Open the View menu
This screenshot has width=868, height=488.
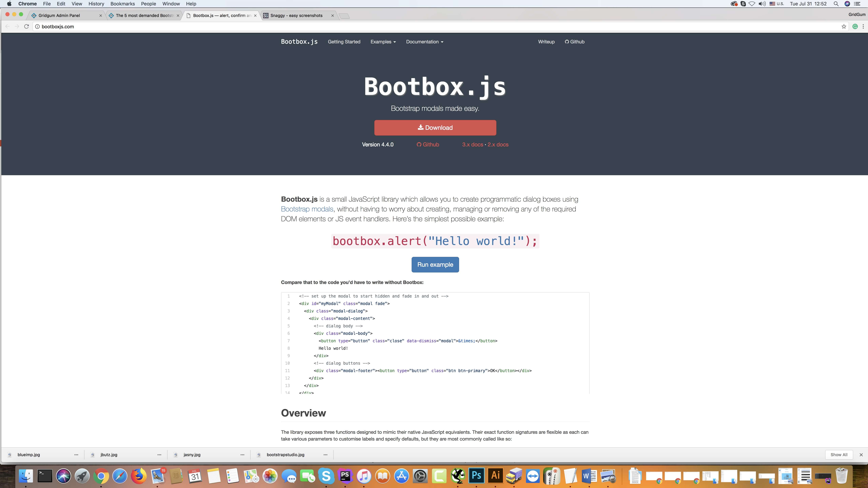77,4
